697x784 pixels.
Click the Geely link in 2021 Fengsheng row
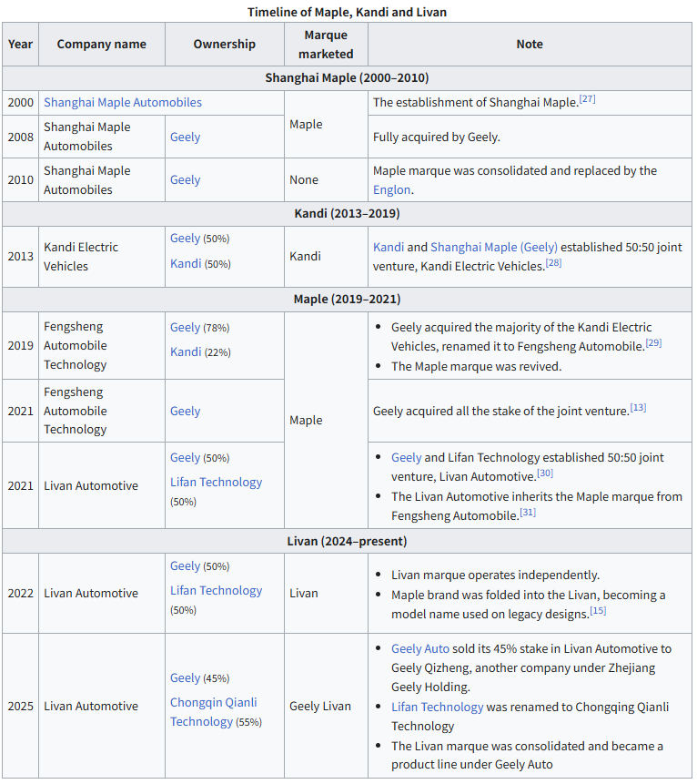pyautogui.click(x=185, y=411)
